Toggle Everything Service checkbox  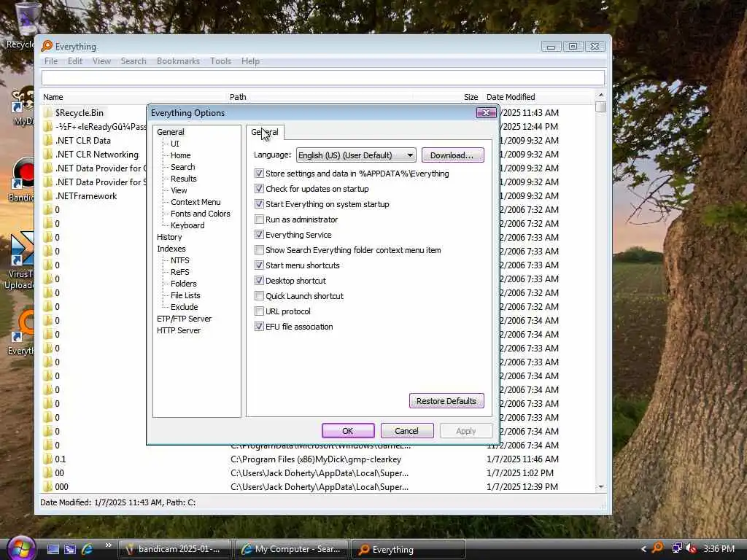(259, 235)
